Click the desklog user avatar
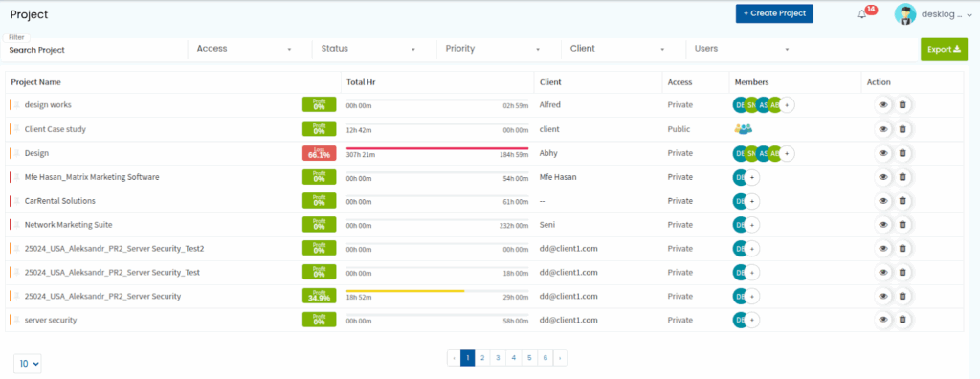The image size is (980, 379). click(x=905, y=14)
